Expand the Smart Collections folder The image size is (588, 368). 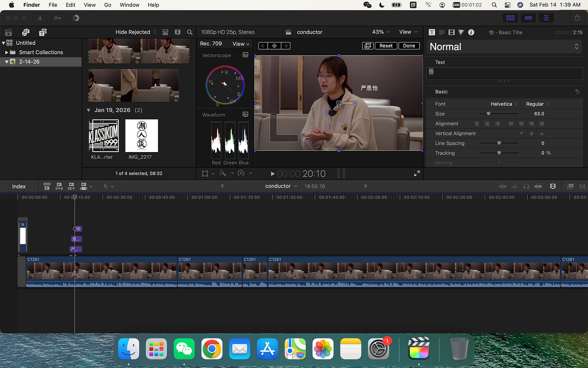click(x=6, y=53)
